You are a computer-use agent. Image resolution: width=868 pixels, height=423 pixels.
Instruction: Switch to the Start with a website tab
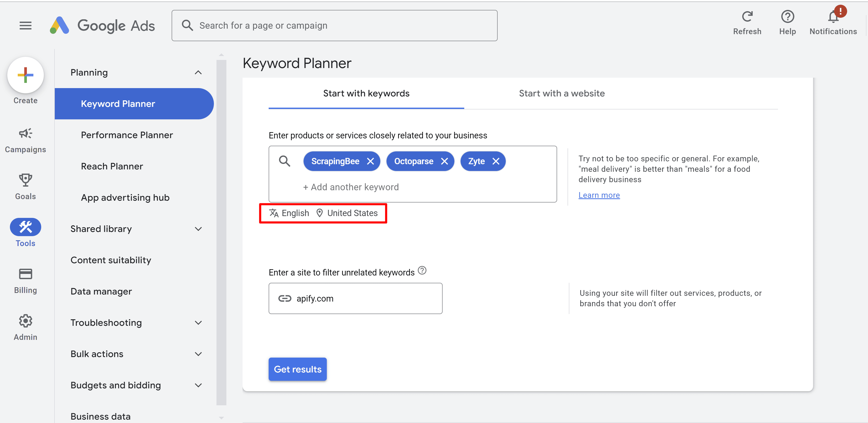pyautogui.click(x=561, y=93)
